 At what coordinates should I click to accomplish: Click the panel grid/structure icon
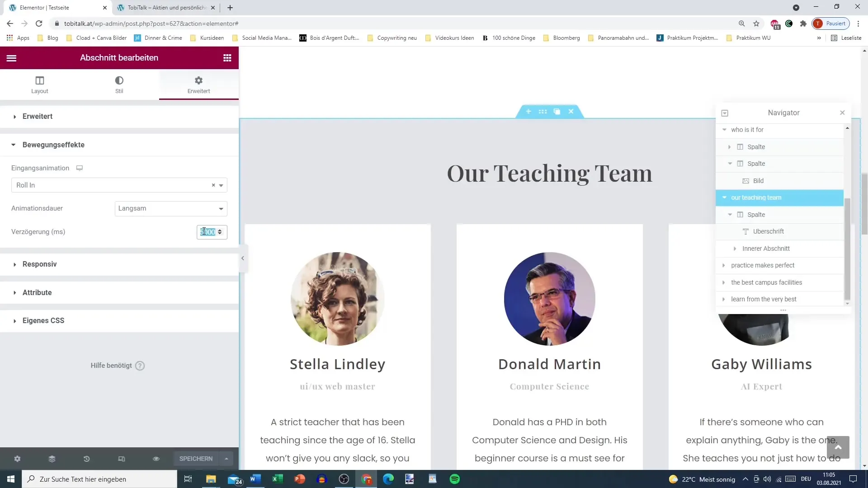point(228,57)
